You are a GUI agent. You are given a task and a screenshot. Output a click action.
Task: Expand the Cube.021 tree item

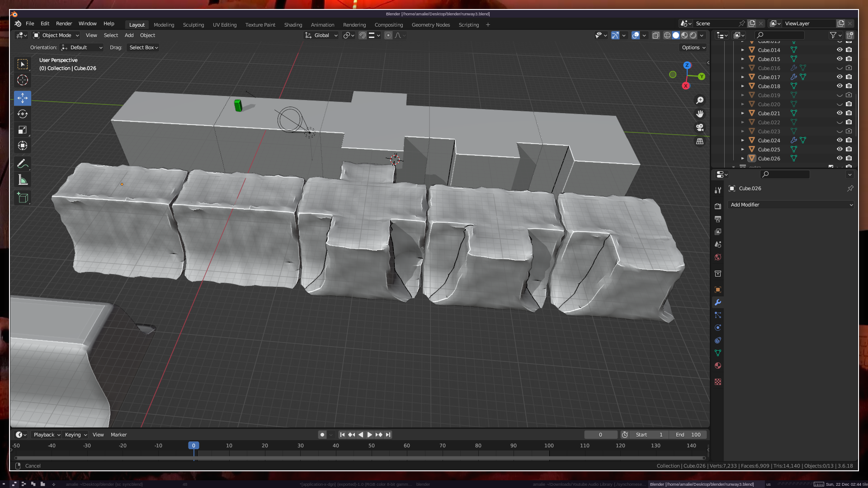[x=742, y=113]
